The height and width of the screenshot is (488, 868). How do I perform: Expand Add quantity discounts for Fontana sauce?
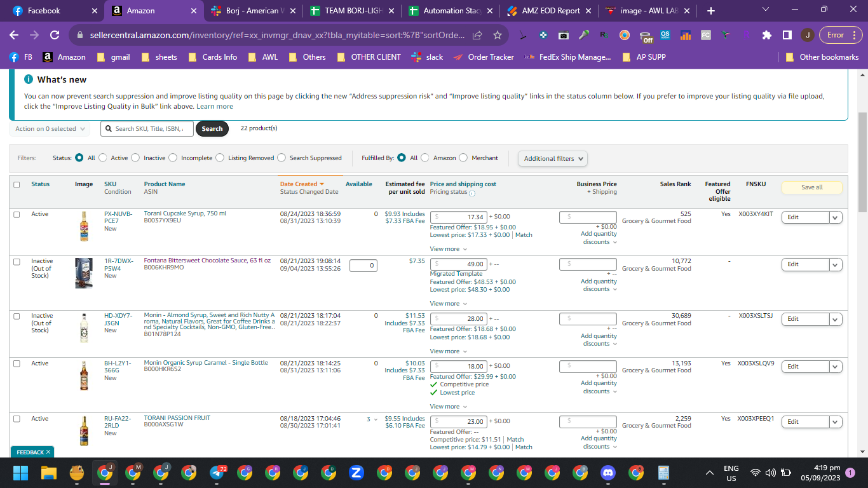click(599, 285)
